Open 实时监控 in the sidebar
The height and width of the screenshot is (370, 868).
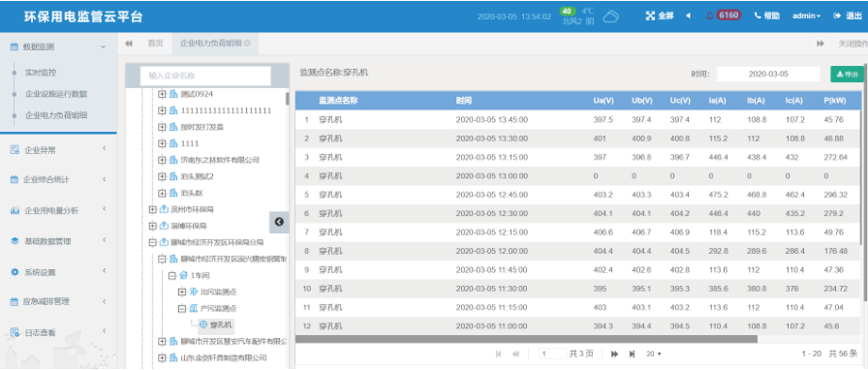tap(41, 73)
